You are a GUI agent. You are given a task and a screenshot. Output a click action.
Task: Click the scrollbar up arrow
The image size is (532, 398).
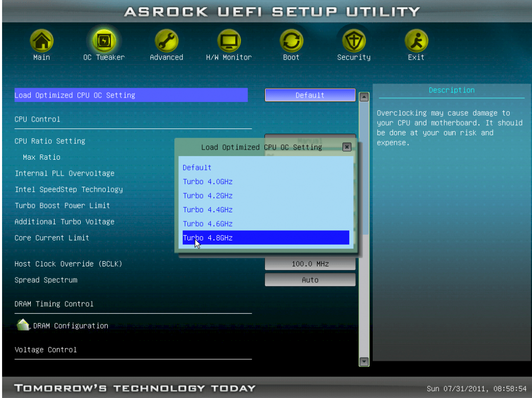364,97
